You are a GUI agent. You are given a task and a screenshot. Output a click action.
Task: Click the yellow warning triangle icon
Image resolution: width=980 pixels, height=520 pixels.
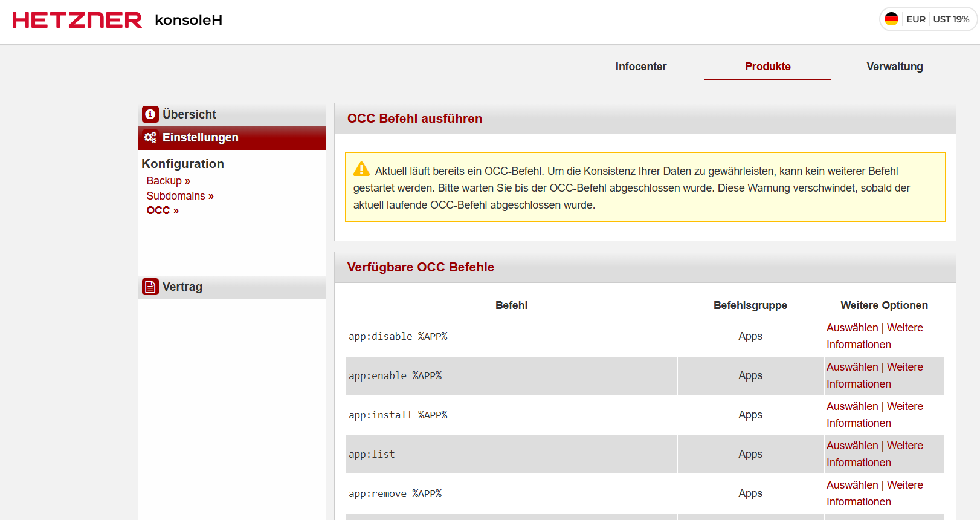361,169
